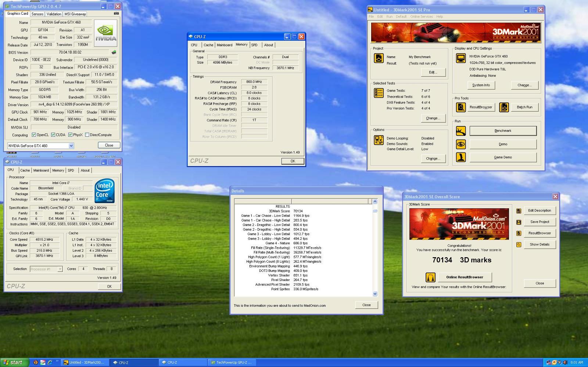Click the Benchmark runner icon
The height and width of the screenshot is (367, 588).
point(460,131)
